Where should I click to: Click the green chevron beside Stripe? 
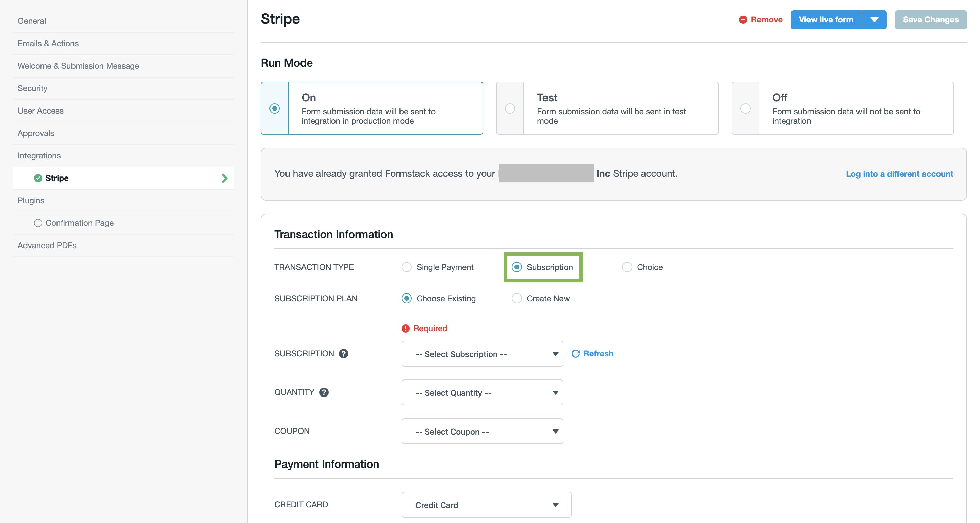pyautogui.click(x=224, y=178)
